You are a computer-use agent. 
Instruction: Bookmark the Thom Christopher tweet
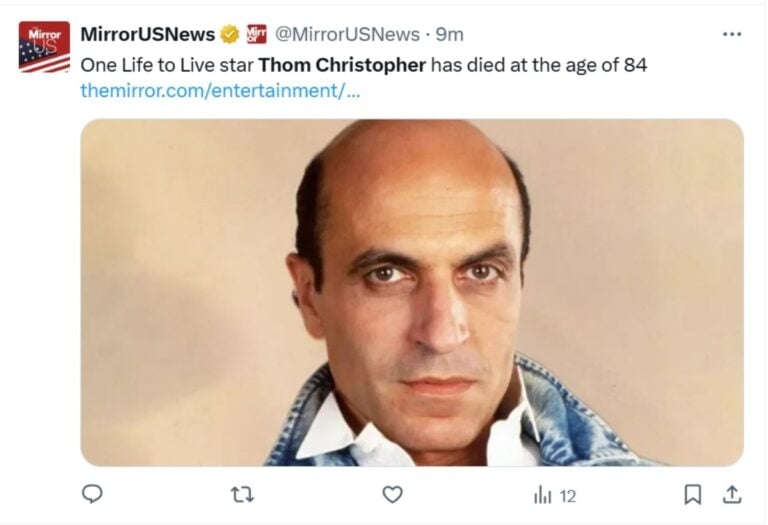click(692, 495)
